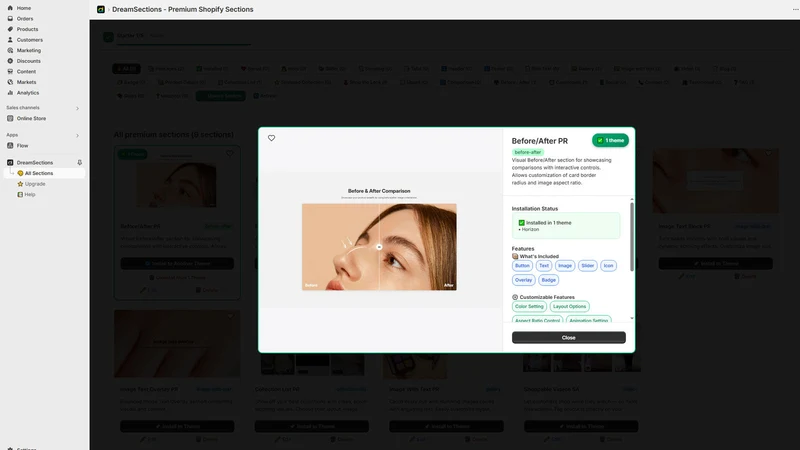Click the Button feature chip
The height and width of the screenshot is (450, 800).
click(x=522, y=266)
